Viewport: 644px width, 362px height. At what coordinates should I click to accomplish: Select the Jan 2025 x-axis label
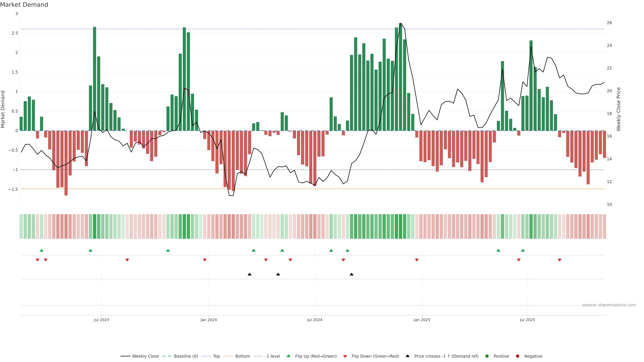click(422, 320)
